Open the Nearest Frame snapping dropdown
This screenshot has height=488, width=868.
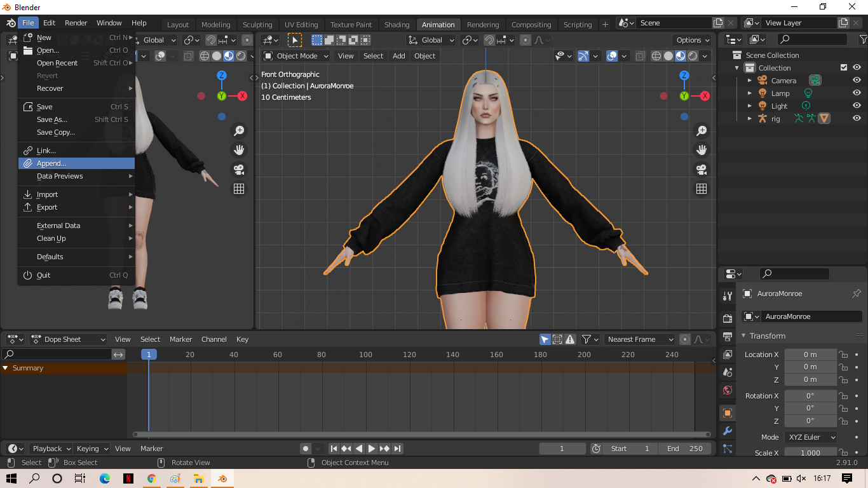coord(640,339)
